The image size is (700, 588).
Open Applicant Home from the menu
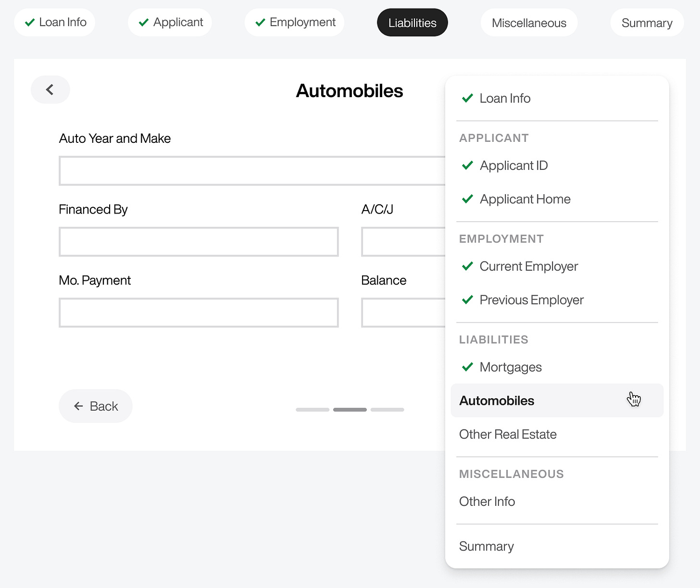point(525,200)
